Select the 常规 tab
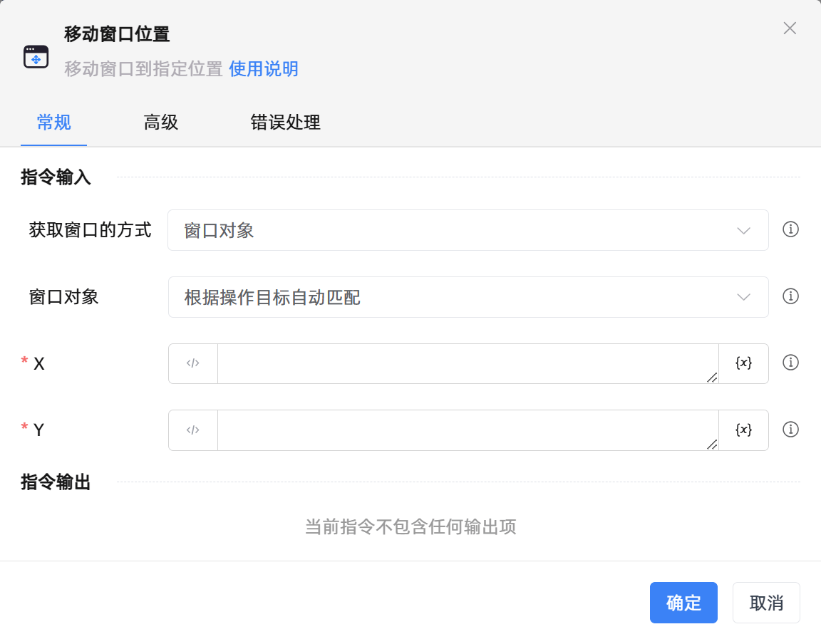This screenshot has height=644, width=821. coord(53,123)
